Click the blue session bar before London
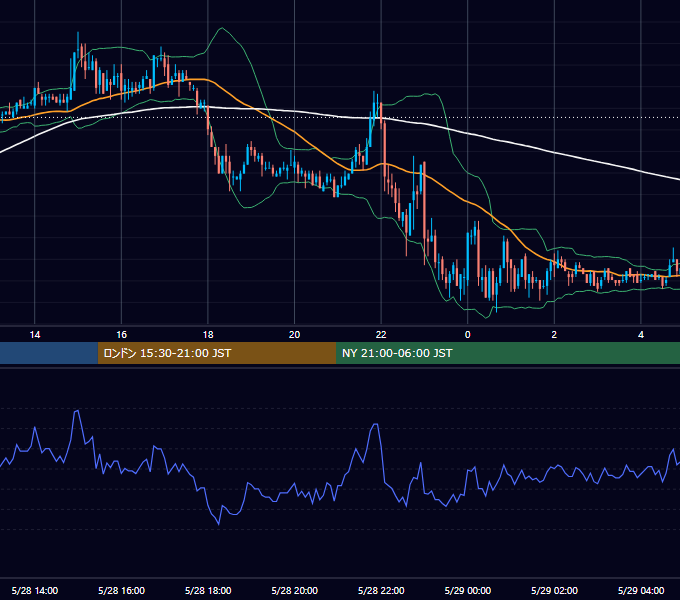 pyautogui.click(x=49, y=353)
